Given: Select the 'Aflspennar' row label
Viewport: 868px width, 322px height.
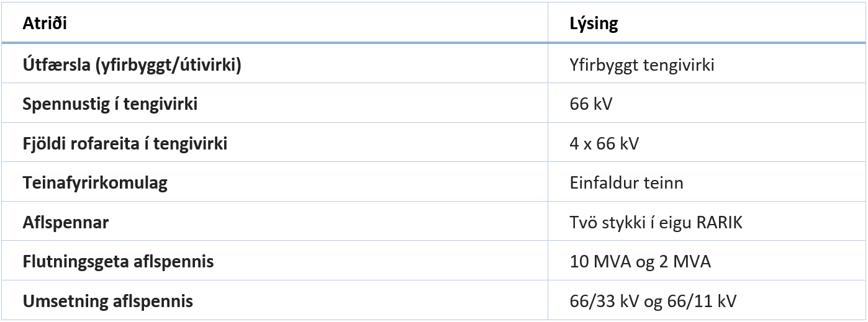Looking at the screenshot, I should (x=66, y=222).
